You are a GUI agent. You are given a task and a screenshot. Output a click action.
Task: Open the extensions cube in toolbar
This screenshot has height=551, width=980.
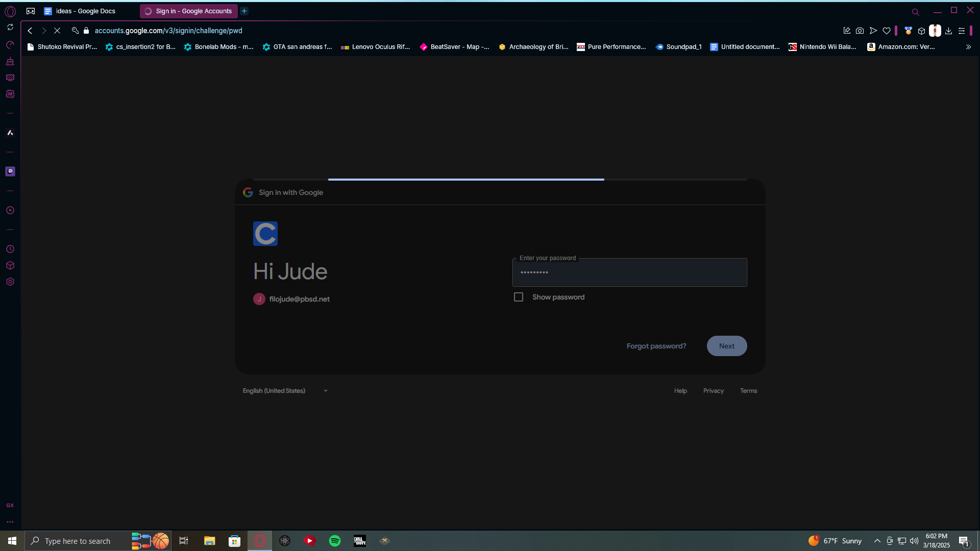click(922, 31)
